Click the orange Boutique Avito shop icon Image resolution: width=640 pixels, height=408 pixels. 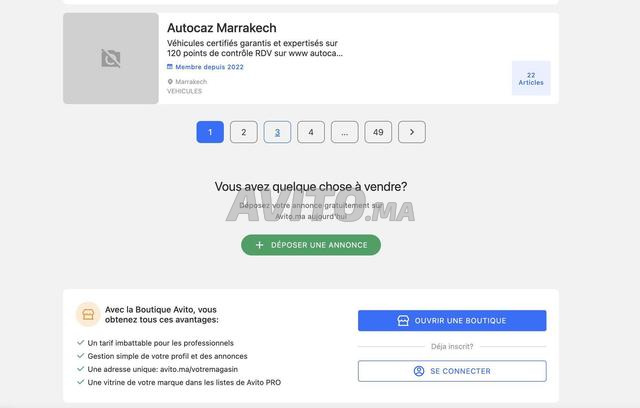(88, 315)
